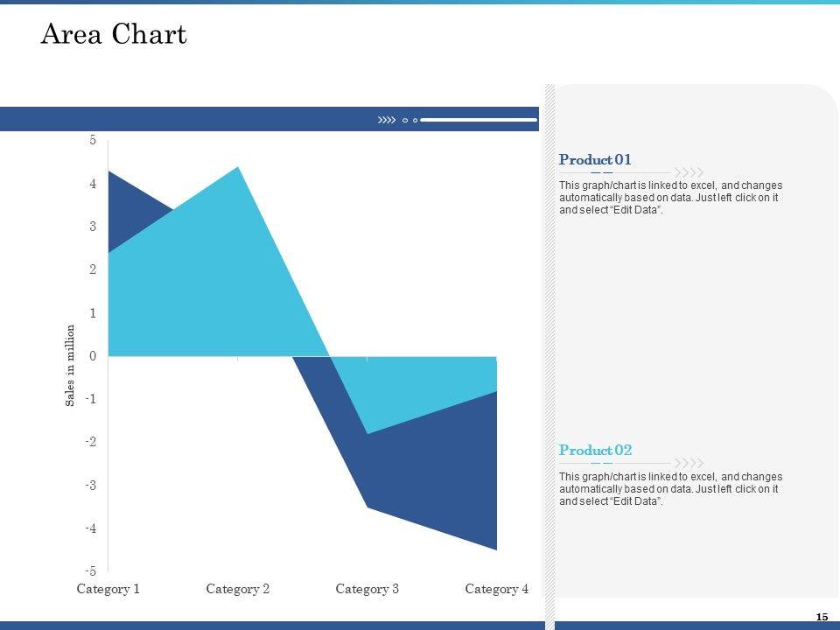
Task: Click the Category 1 axis label
Action: pos(108,589)
